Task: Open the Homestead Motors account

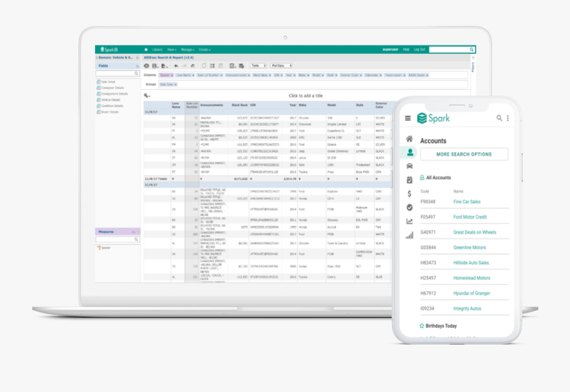Action: coord(471,278)
